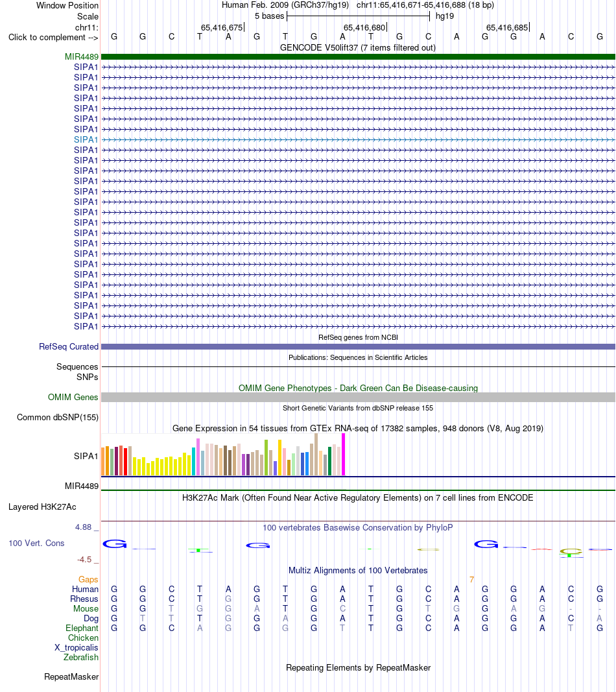Click the Sequences track label

point(77,366)
